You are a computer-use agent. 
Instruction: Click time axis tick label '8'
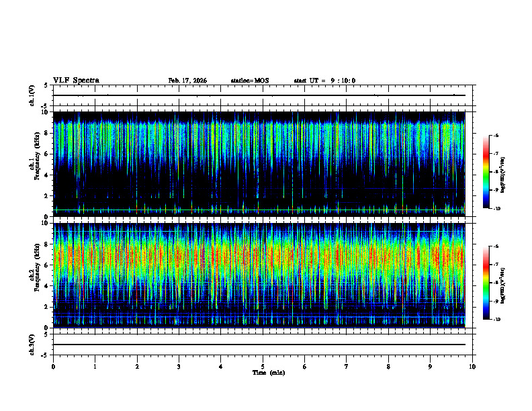pos(388,367)
